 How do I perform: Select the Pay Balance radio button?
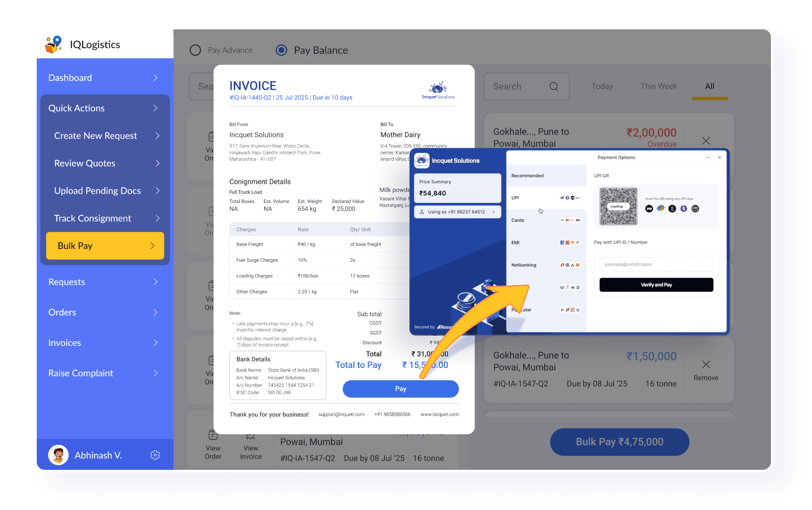pyautogui.click(x=281, y=50)
